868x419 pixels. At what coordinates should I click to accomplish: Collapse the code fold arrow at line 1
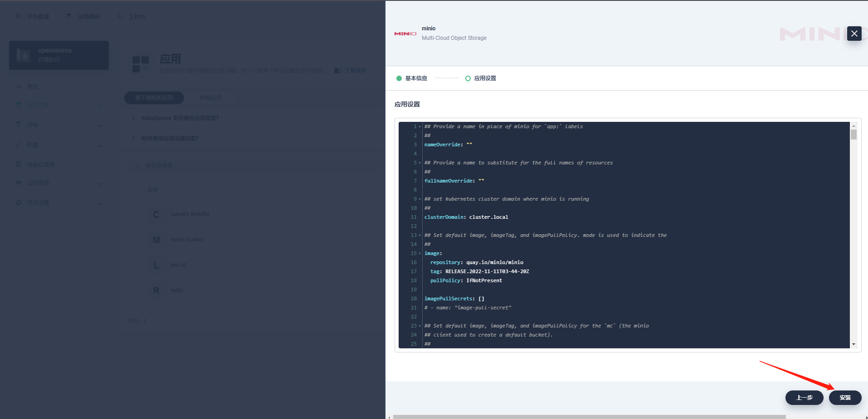(x=420, y=127)
